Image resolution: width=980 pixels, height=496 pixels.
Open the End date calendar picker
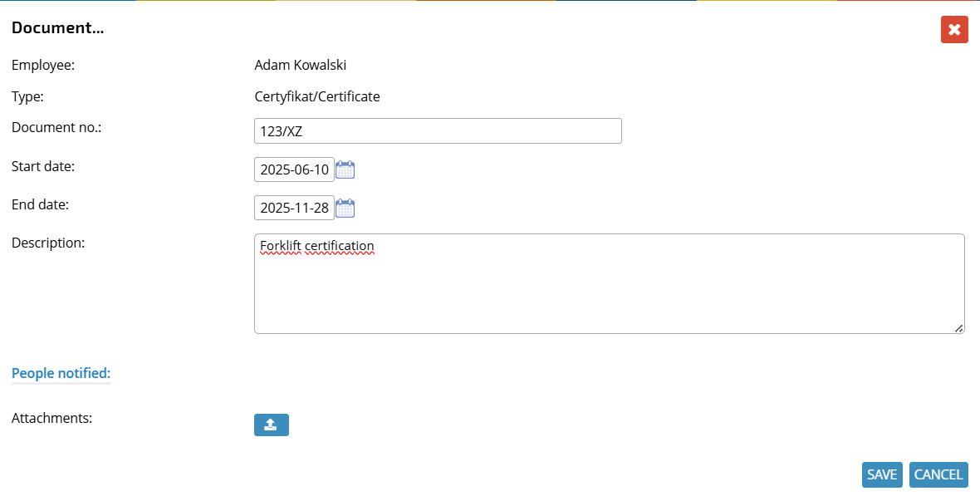(345, 208)
